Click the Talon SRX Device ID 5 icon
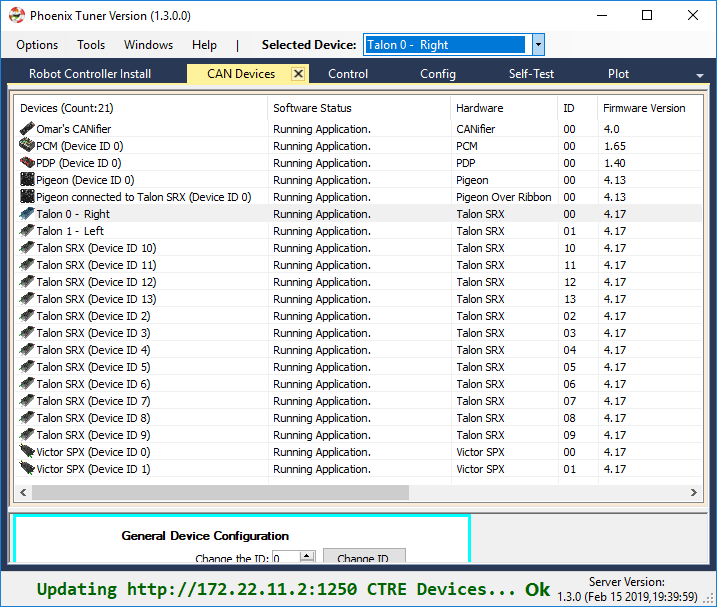Image resolution: width=717 pixels, height=607 pixels. click(27, 366)
